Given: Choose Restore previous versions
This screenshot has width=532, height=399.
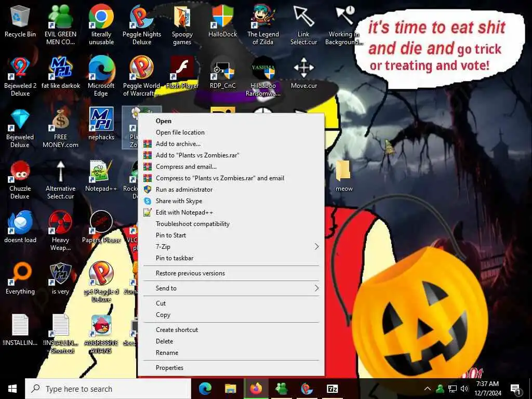Looking at the screenshot, I should pyautogui.click(x=231, y=273).
